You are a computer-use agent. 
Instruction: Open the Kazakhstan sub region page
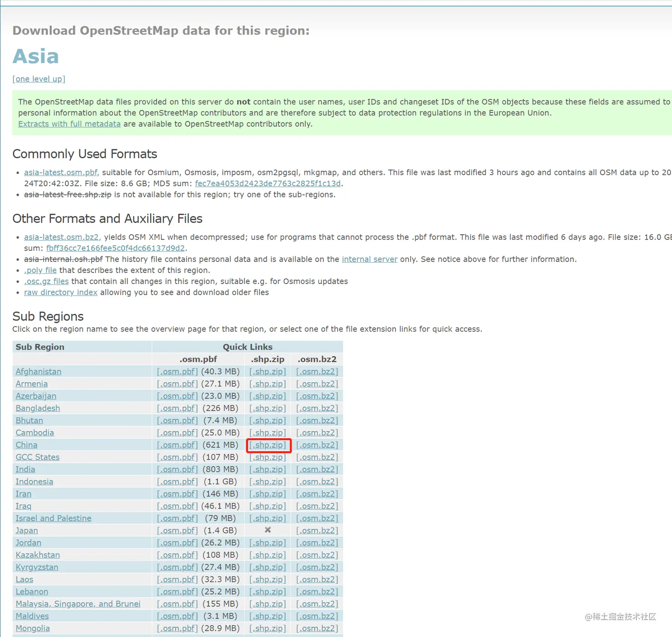(38, 555)
